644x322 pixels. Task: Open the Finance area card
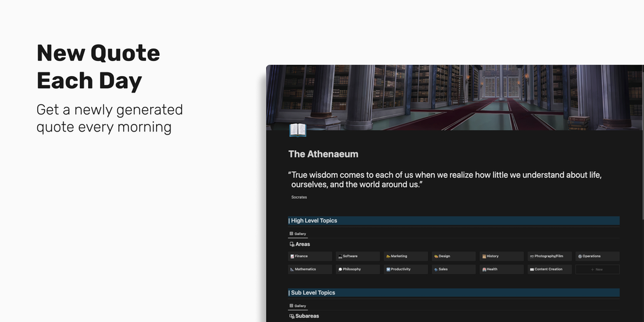point(309,257)
